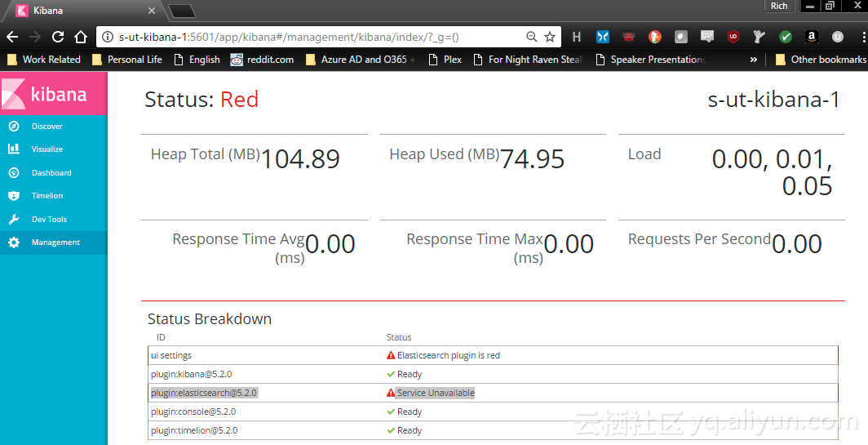
Task: Select the Kibana browser tab
Action: [x=83, y=11]
